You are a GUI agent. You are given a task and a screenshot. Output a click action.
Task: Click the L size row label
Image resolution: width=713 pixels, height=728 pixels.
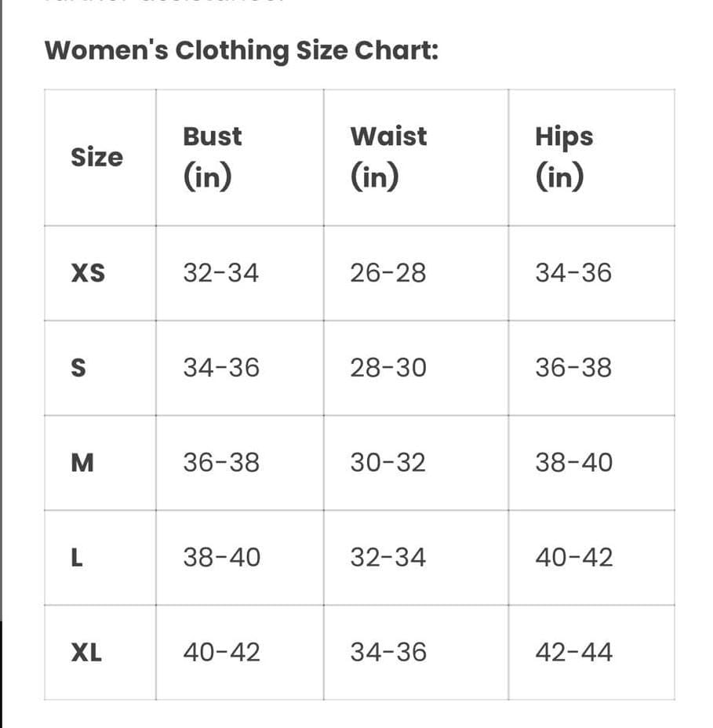pos(77,558)
